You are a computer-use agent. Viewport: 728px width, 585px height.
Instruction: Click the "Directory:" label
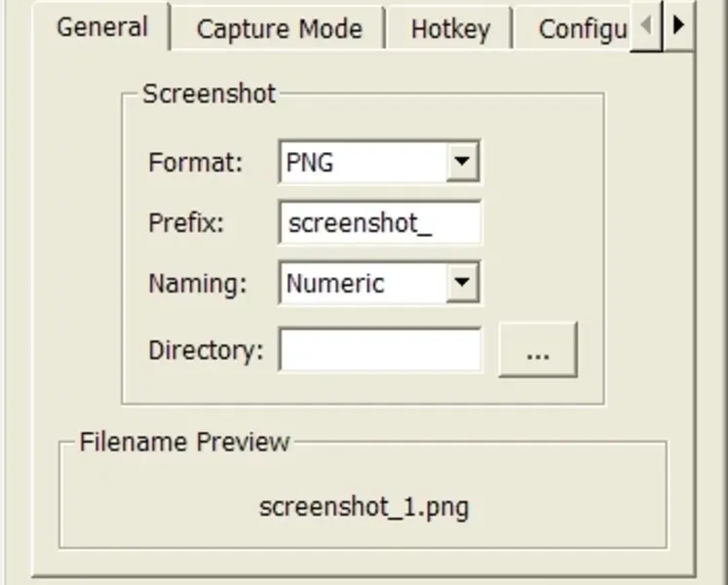point(206,350)
